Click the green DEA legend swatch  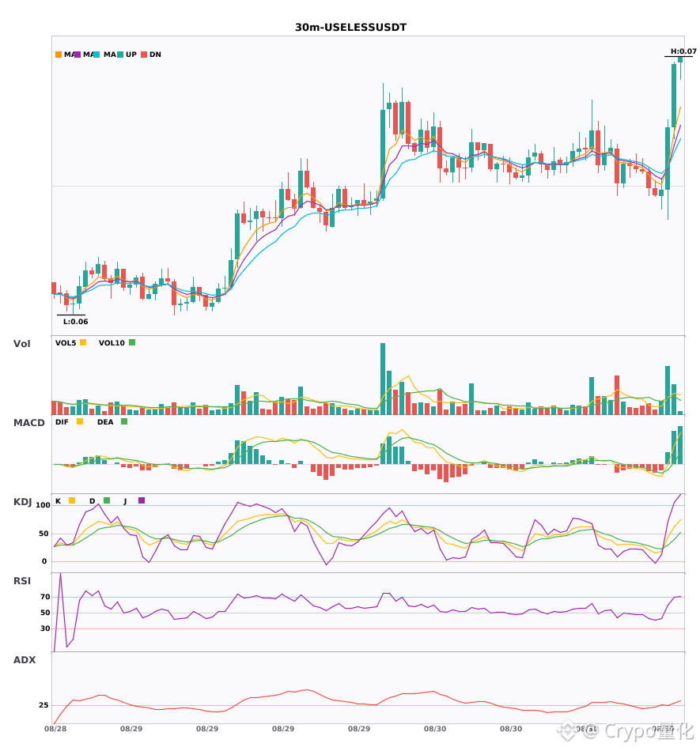point(124,421)
